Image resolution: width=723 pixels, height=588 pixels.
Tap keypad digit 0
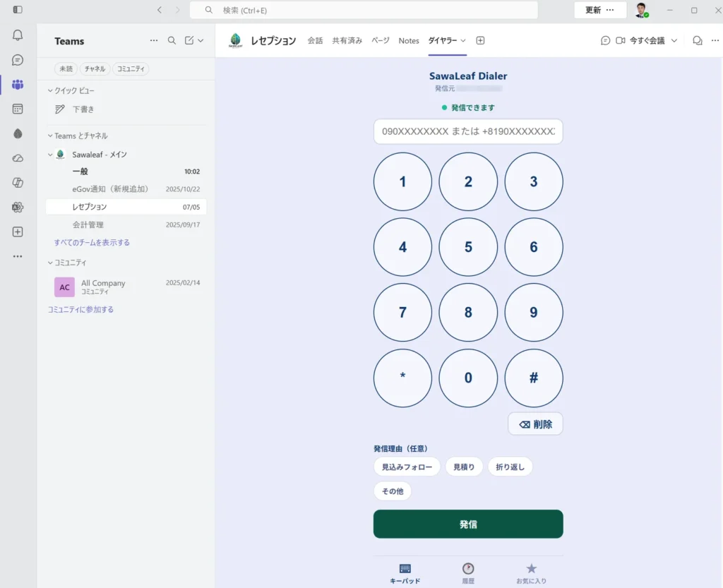click(468, 378)
